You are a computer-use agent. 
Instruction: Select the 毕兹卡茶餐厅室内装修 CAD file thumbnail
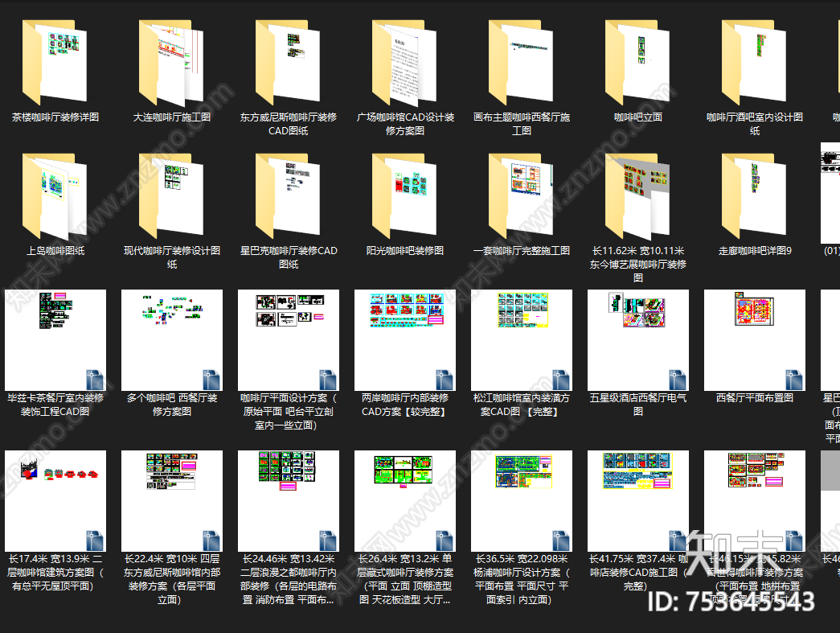(x=55, y=339)
